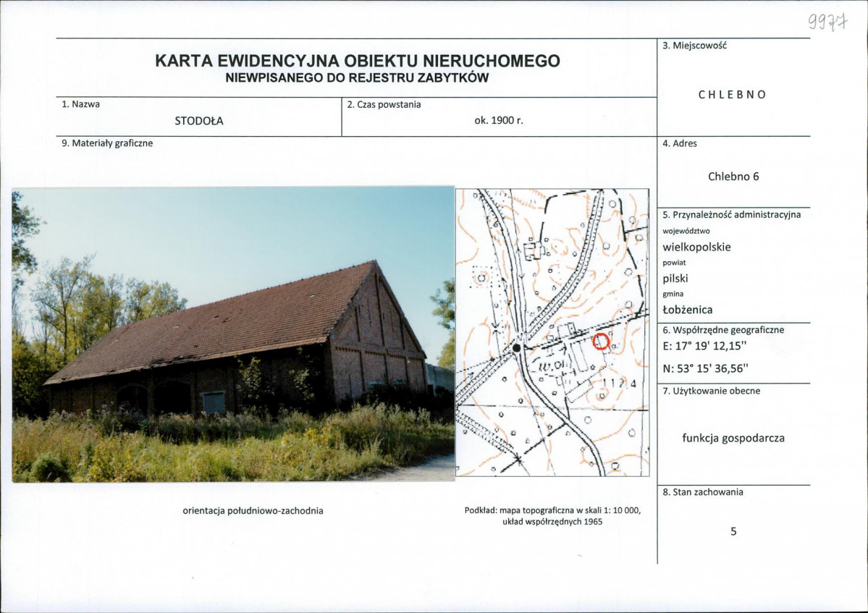Click the gmina Łobżenica entry

click(686, 309)
